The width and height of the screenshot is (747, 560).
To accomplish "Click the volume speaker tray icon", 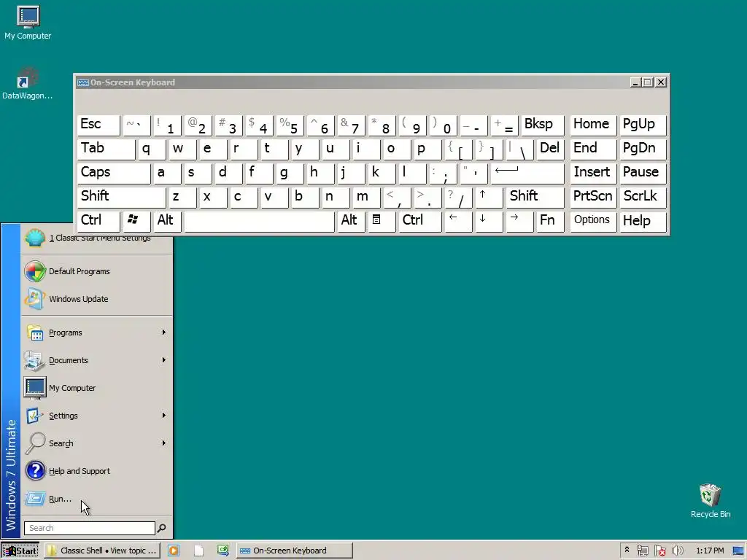I will tap(677, 551).
